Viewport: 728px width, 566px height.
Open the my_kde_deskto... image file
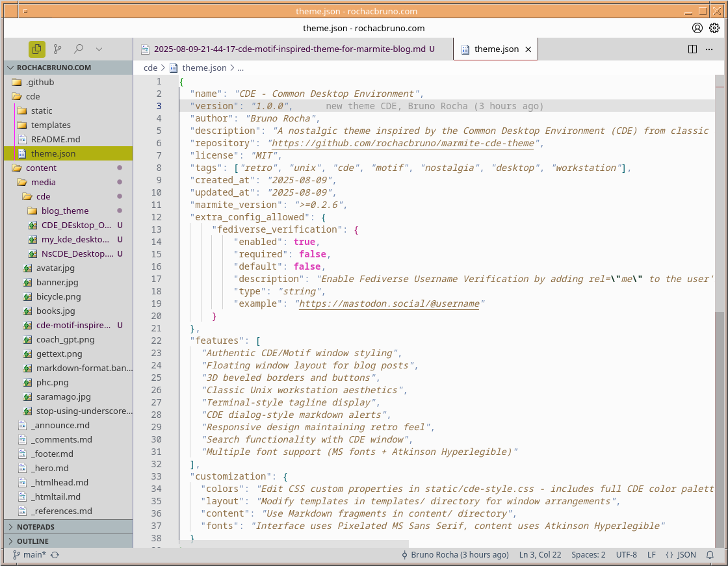68,240
